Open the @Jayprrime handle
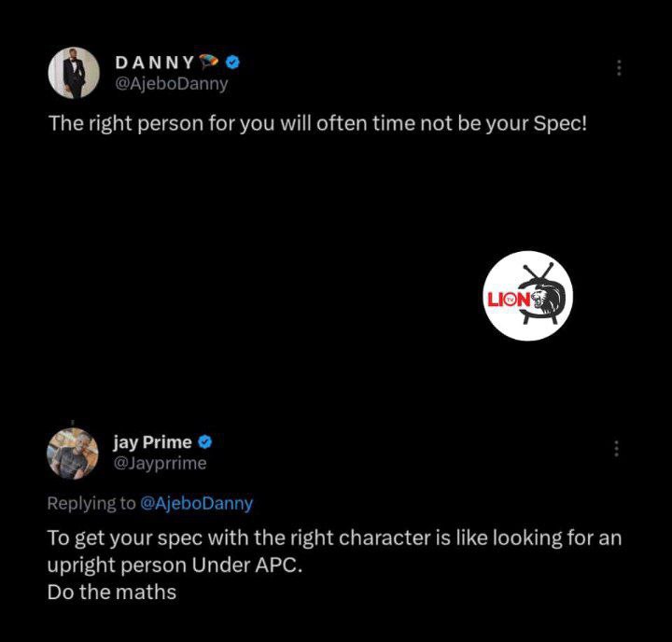This screenshot has height=642, width=672. coord(160,463)
